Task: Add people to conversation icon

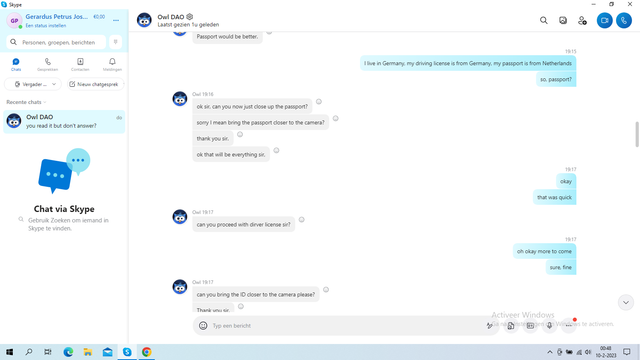Action: [582, 20]
